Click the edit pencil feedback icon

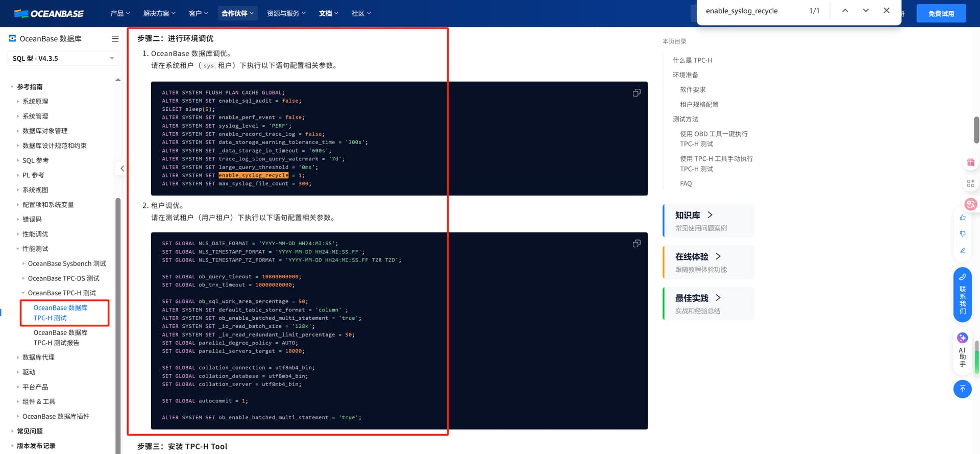(x=963, y=250)
